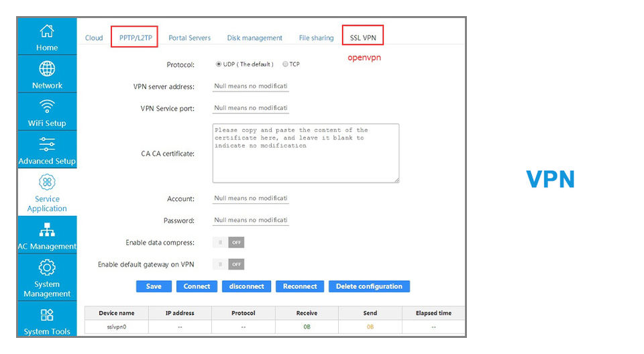This screenshot has height=354, width=644.
Task: Click the Connect button
Action: point(197,286)
